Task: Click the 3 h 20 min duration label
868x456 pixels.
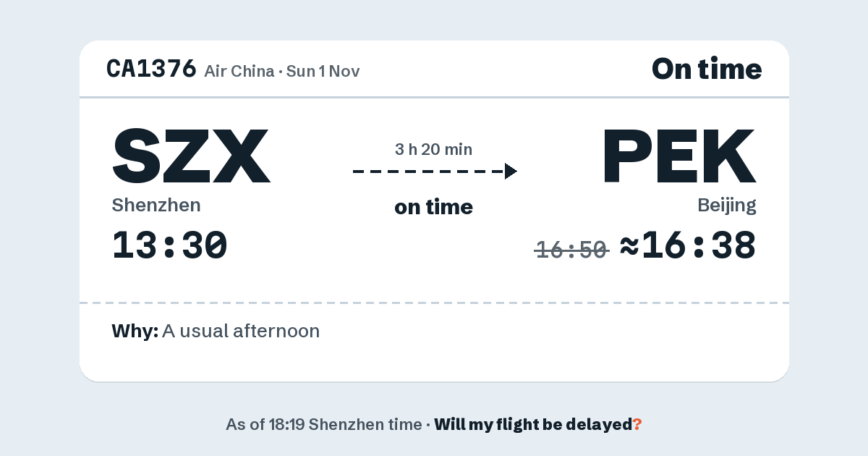Action: click(x=433, y=150)
